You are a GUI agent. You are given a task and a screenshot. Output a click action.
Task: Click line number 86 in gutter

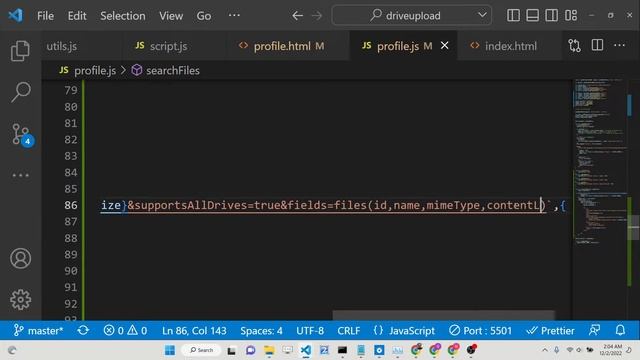pyautogui.click(x=71, y=205)
